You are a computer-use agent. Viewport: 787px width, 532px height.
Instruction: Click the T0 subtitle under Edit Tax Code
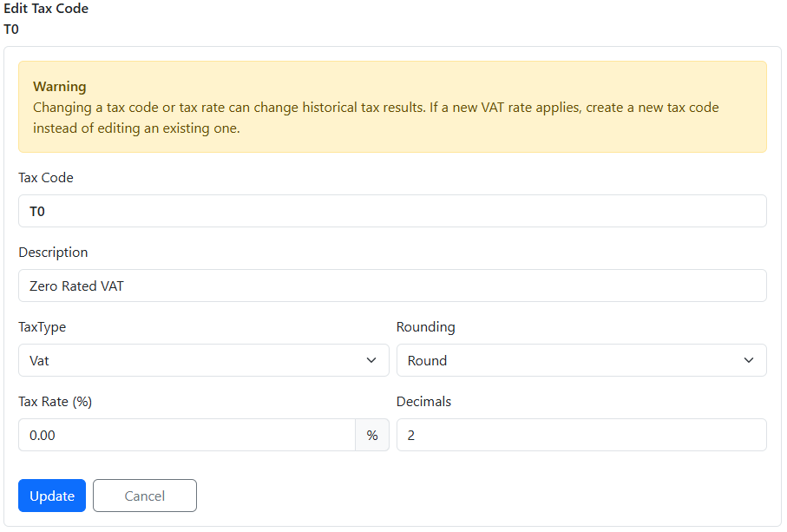(11, 29)
